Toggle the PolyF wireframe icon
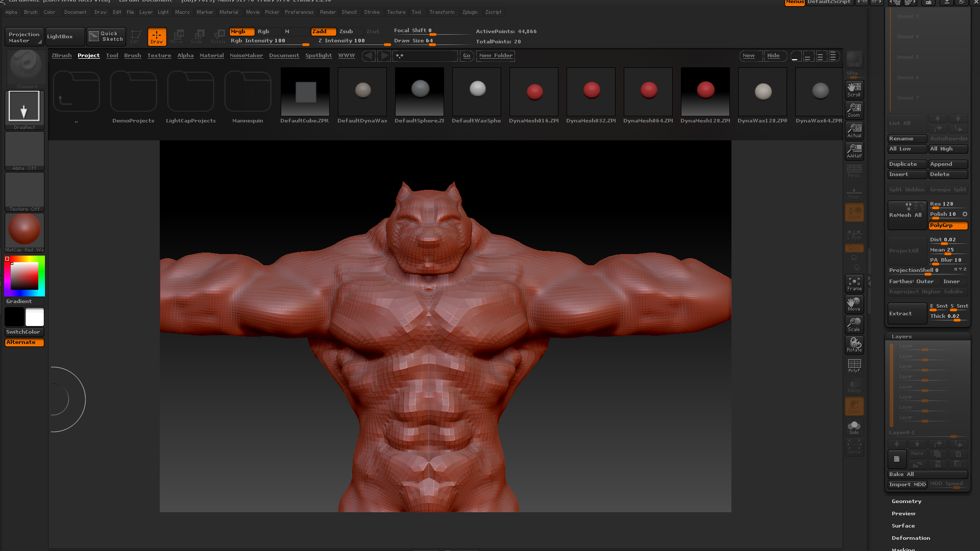The image size is (980, 551). (854, 365)
